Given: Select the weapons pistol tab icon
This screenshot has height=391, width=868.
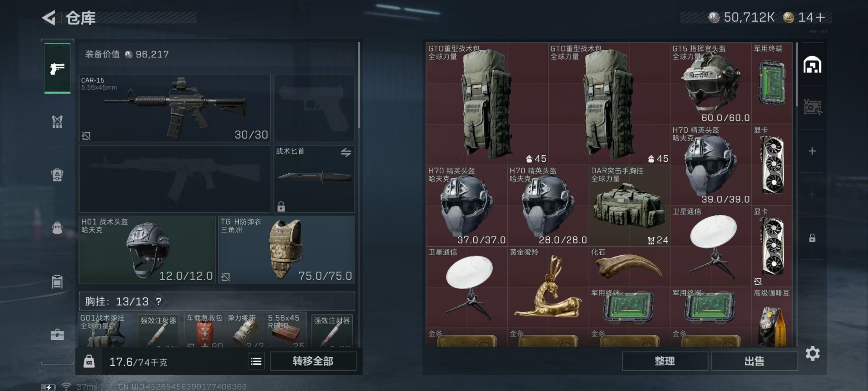Looking at the screenshot, I should [x=57, y=68].
